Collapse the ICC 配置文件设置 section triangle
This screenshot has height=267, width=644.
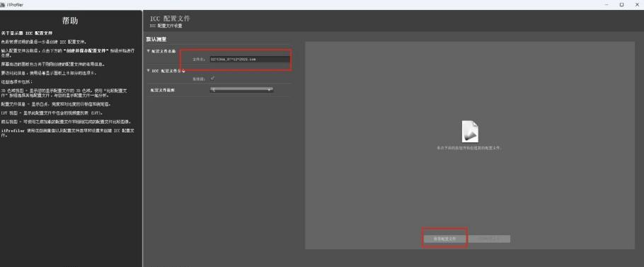coord(149,70)
